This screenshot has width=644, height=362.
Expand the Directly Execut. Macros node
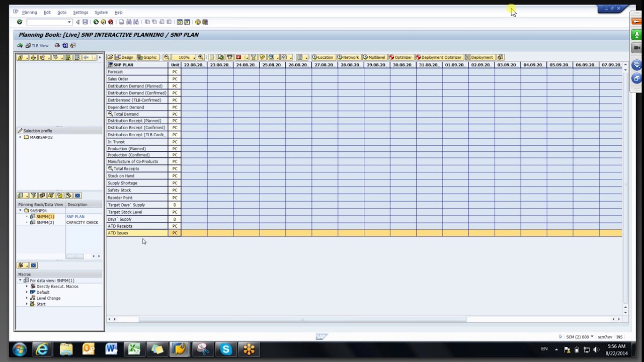pyautogui.click(x=27, y=287)
